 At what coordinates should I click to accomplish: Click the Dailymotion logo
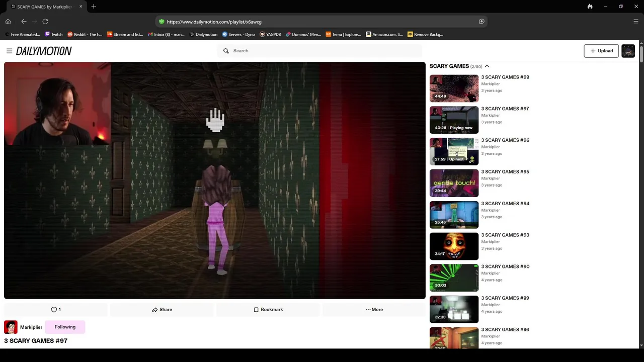click(44, 51)
